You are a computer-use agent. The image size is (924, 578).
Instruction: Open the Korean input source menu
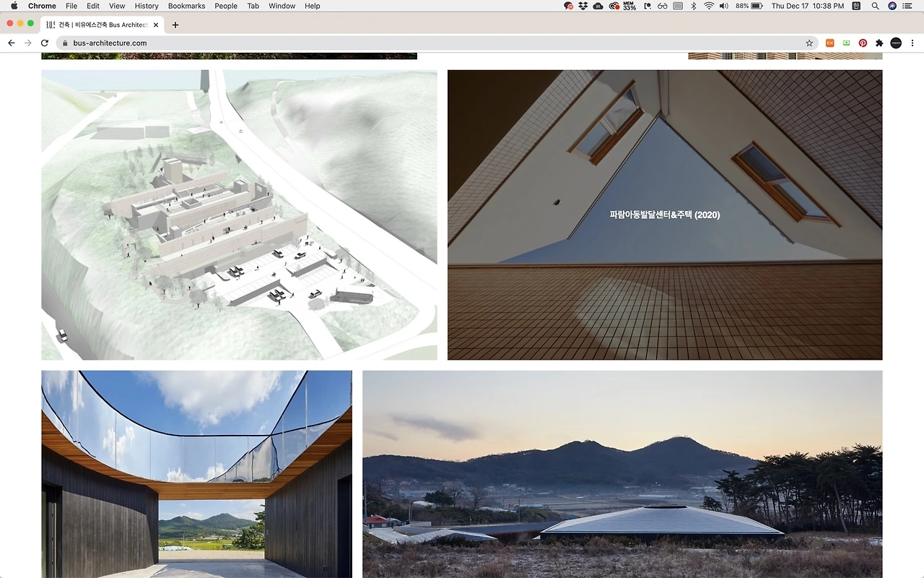point(857,6)
